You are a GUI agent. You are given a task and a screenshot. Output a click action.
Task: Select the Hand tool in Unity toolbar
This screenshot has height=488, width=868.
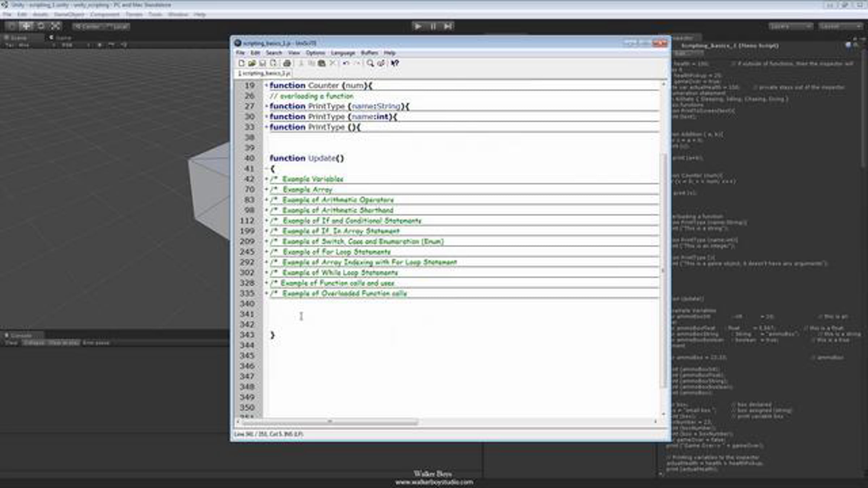[x=12, y=26]
